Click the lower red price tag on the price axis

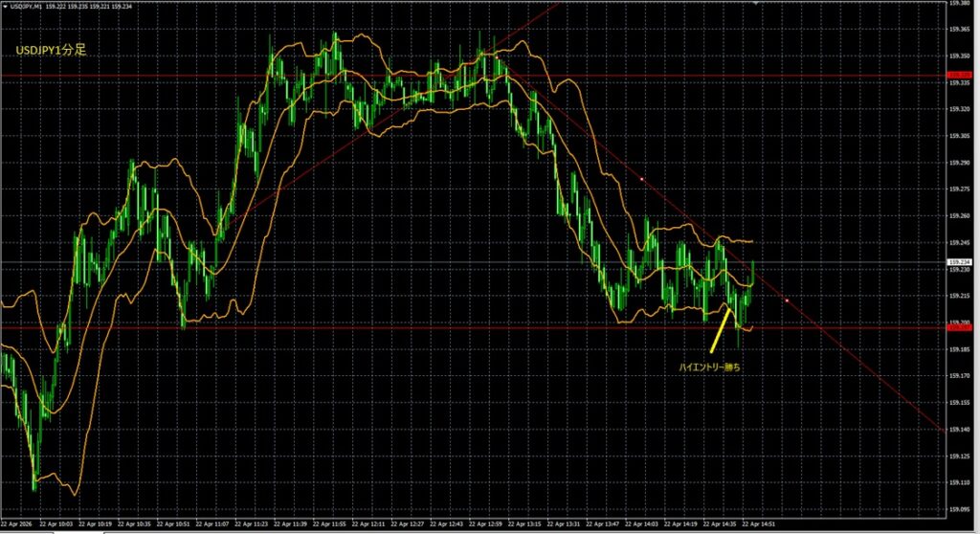pyautogui.click(x=959, y=327)
